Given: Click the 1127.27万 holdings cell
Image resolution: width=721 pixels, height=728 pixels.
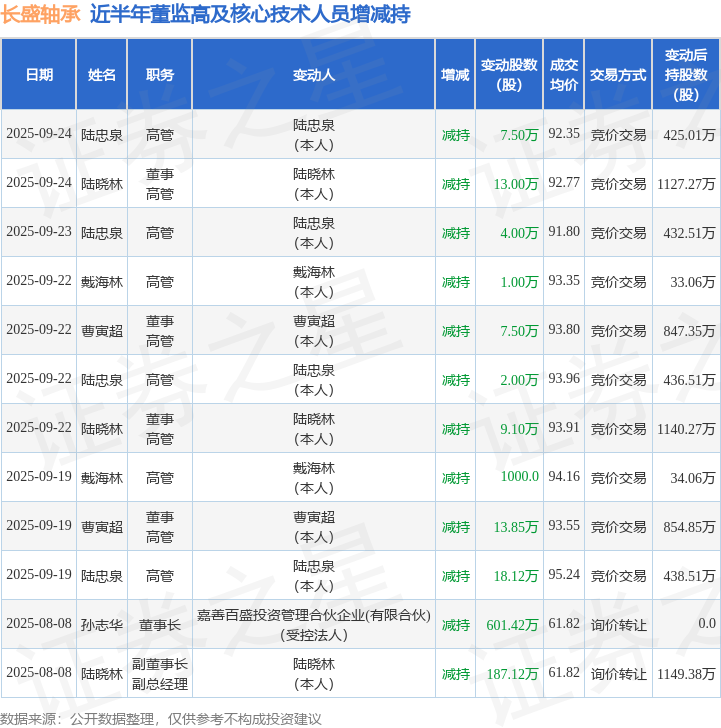Looking at the screenshot, I should pos(686,183).
